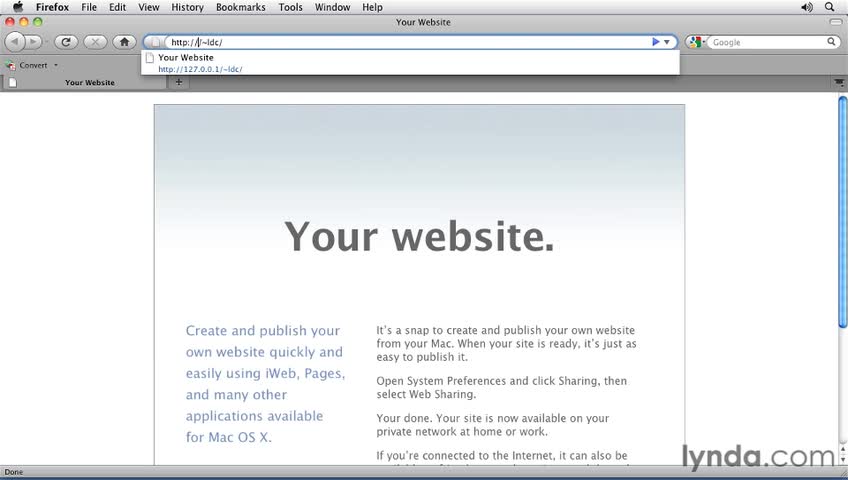Open the list all tabs button

839,82
